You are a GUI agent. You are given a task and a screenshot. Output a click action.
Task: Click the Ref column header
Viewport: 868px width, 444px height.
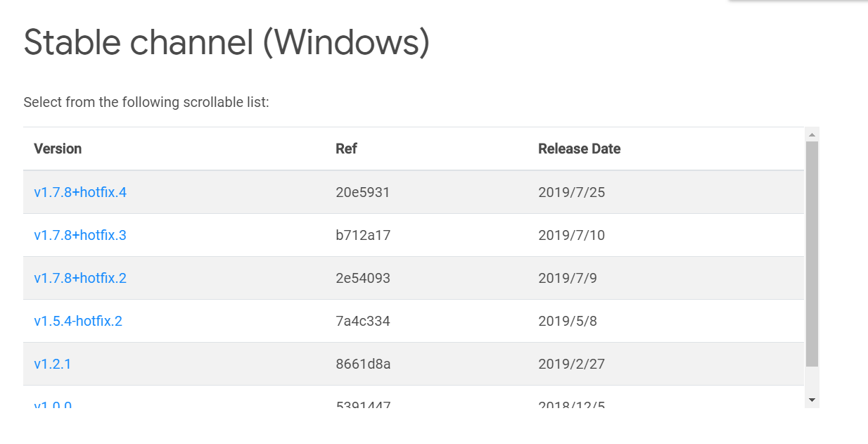(346, 148)
